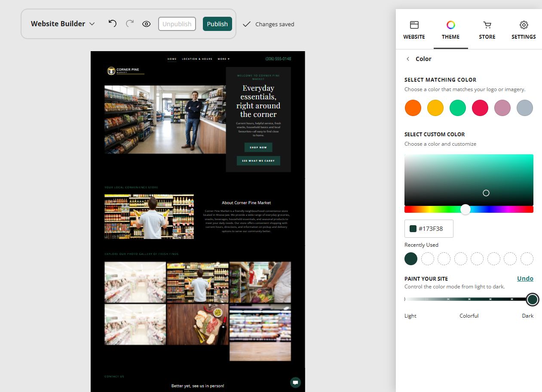Click the hex color input field #173F38
542x392 pixels.
click(429, 229)
